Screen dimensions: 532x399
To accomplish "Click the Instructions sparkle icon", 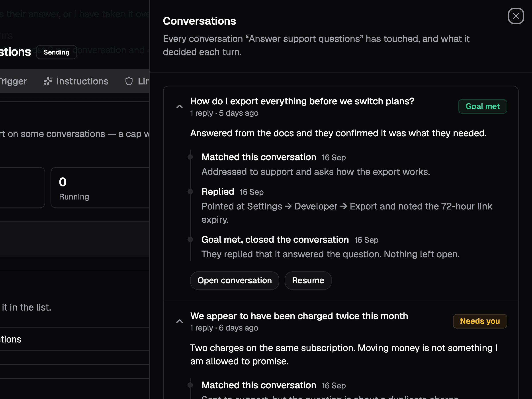I will [x=48, y=81].
